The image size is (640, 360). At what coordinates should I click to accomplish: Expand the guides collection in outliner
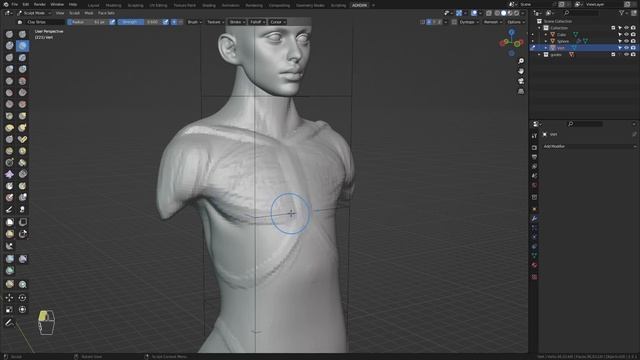[x=539, y=54]
